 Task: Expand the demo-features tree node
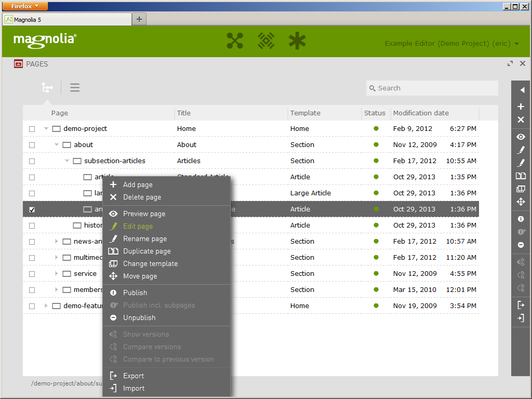pyautogui.click(x=46, y=305)
